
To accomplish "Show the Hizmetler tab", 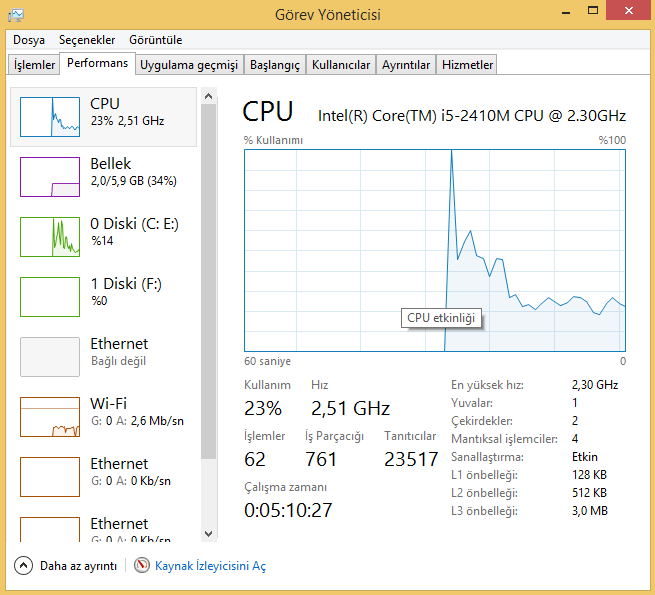I will tap(467, 65).
